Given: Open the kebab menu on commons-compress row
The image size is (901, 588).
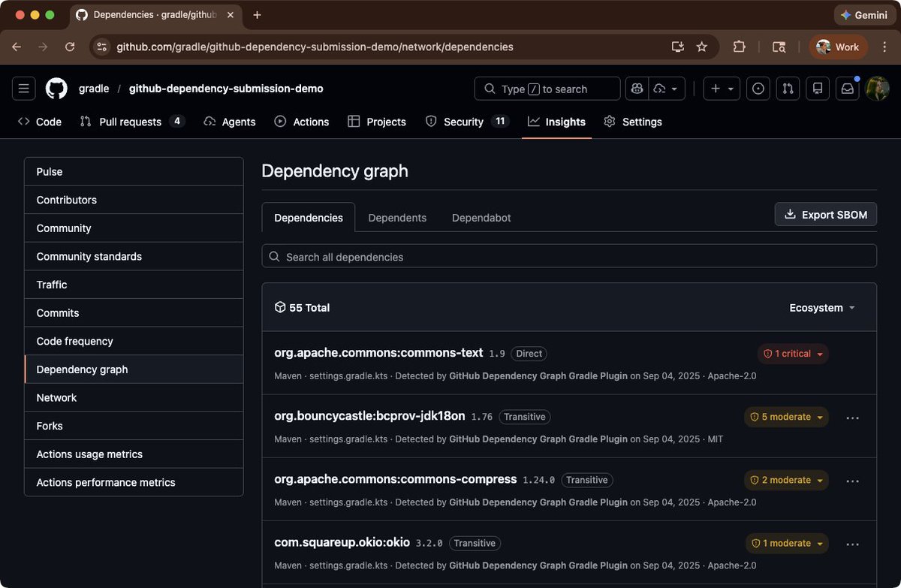Looking at the screenshot, I should coord(852,480).
